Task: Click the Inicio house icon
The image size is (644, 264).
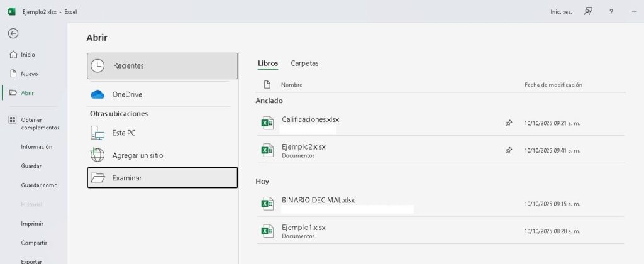Action: click(13, 55)
